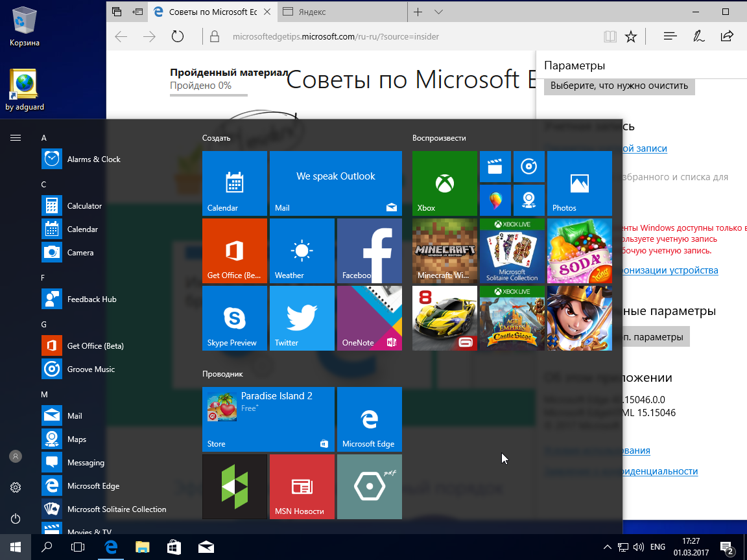The width and height of the screenshot is (747, 560).
Task: Open the Houzz green logo tile
Action: [x=234, y=487]
